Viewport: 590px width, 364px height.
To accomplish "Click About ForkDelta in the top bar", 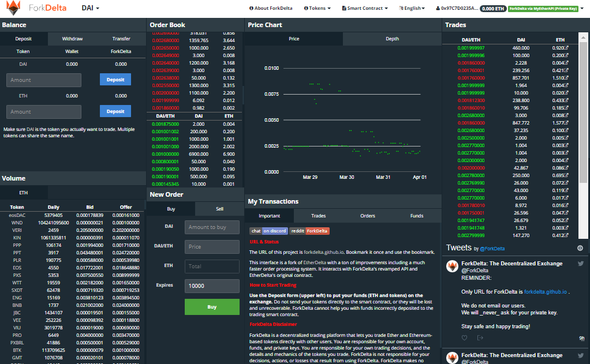I will click(x=271, y=8).
